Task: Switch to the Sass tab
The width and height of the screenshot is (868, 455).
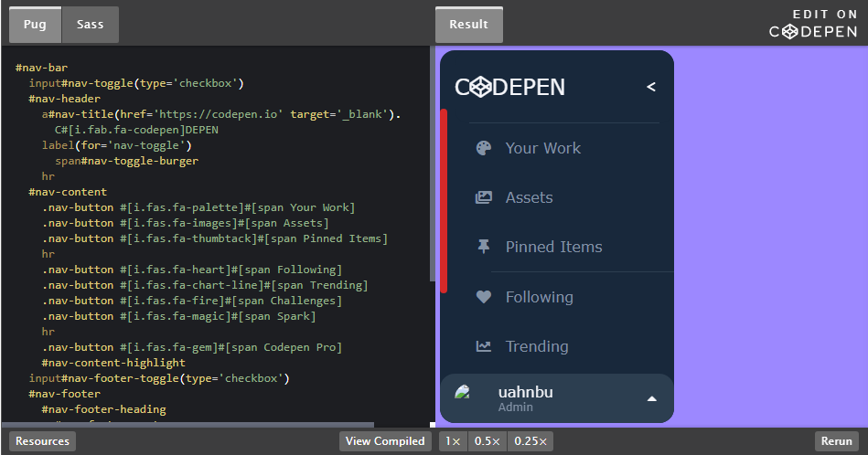Action: pyautogui.click(x=91, y=25)
